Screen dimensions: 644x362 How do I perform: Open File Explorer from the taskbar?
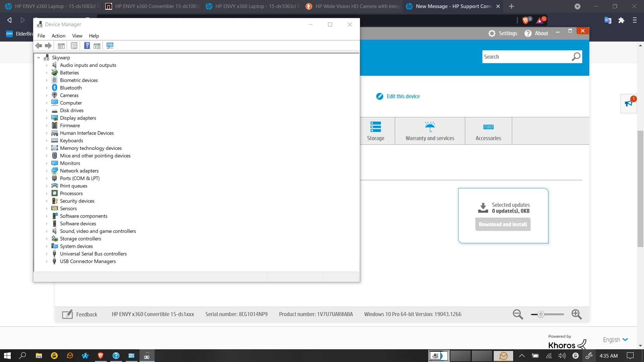pos(39,356)
